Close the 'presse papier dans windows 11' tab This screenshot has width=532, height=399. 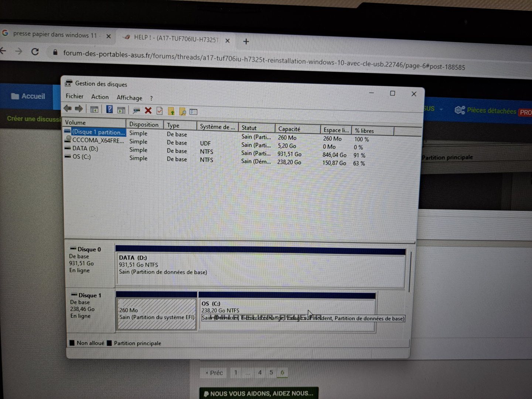click(109, 36)
